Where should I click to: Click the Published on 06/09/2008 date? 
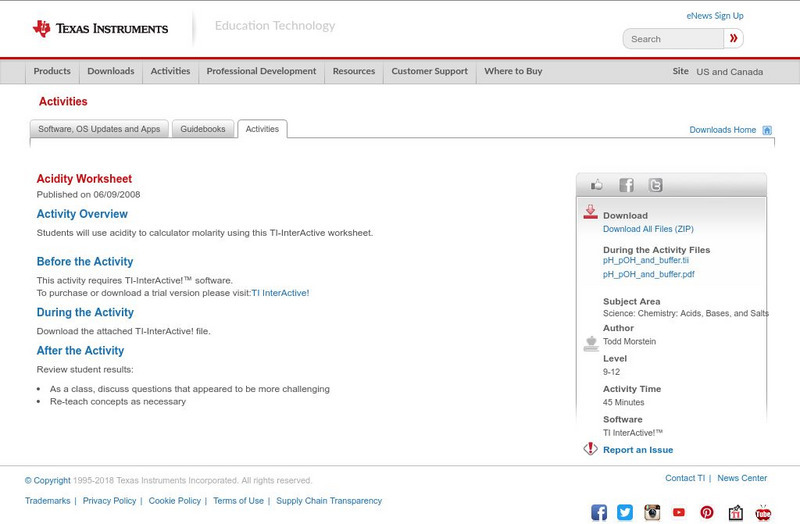(88, 194)
